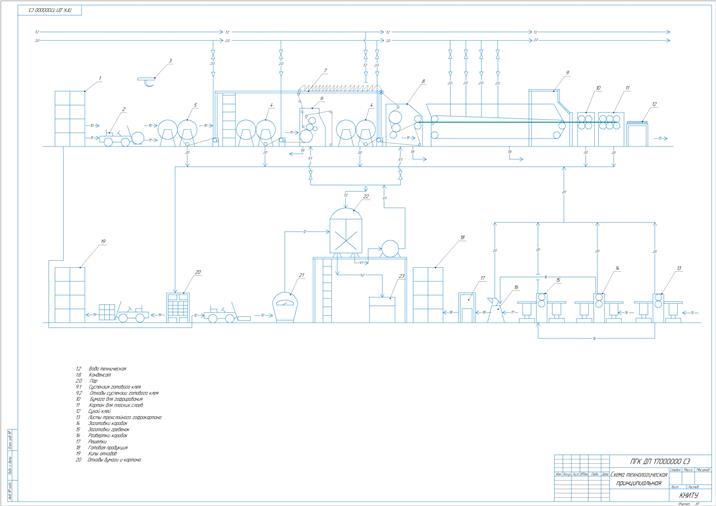Click legend entry 'Кипы отходов'
This screenshot has height=506, width=716.
click(103, 454)
